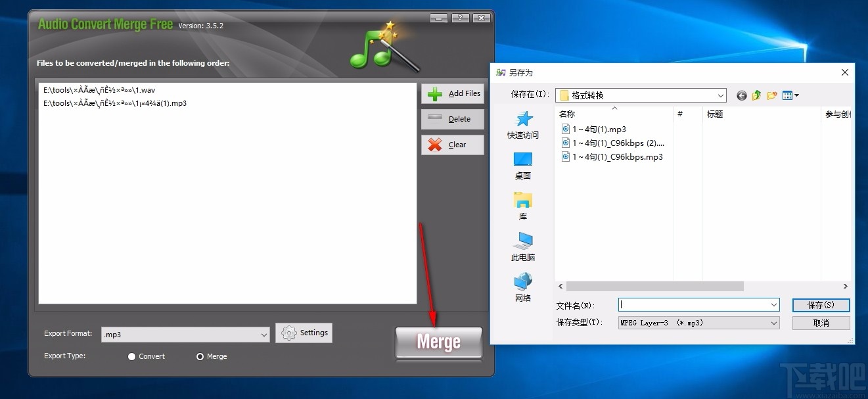Open the Export Format dropdown
The width and height of the screenshot is (868, 399).
coord(263,334)
